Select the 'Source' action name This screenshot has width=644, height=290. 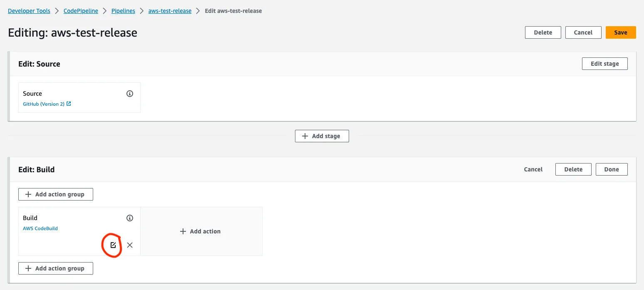[32, 94]
